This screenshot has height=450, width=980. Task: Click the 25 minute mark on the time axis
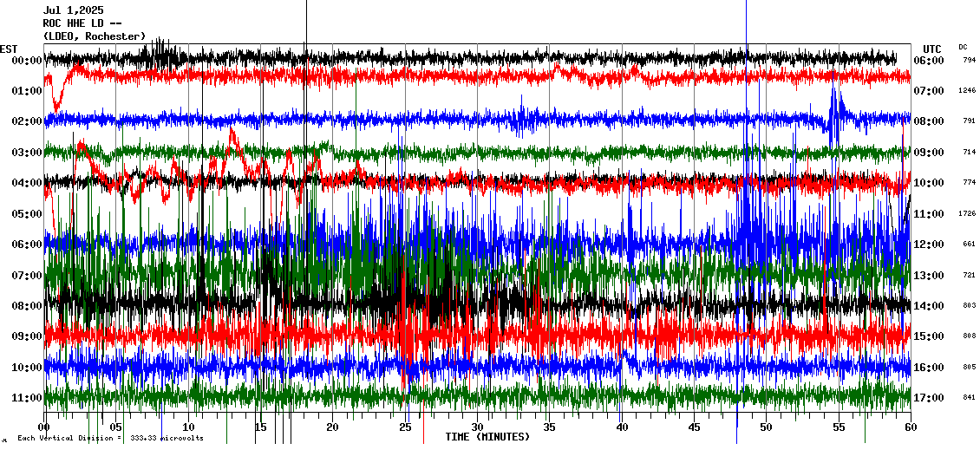pos(405,427)
